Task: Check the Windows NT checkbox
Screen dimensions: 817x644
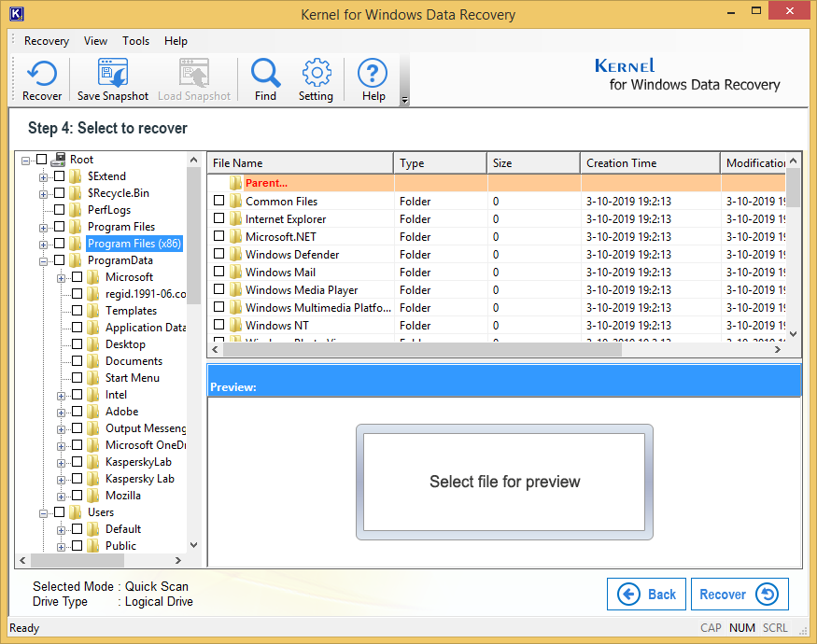Action: (218, 325)
